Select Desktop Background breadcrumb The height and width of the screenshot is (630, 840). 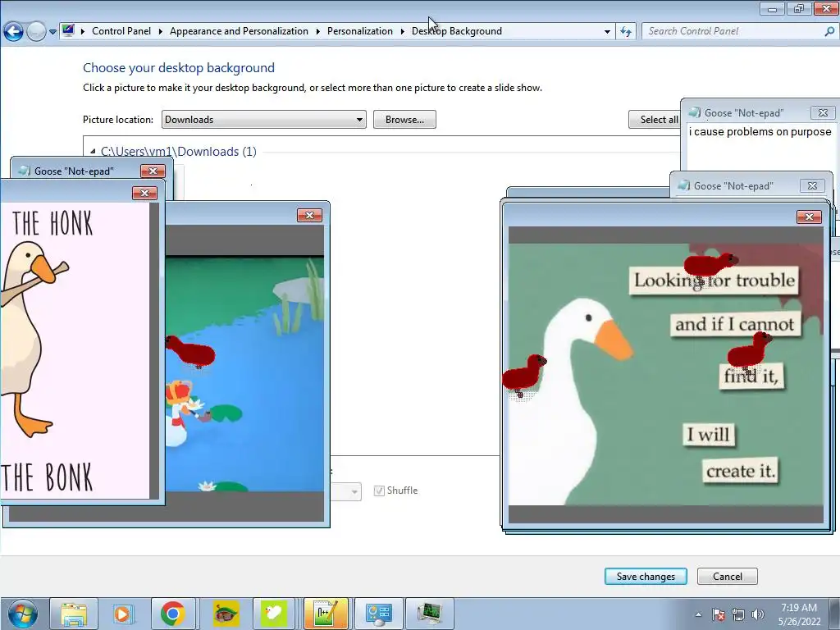tap(456, 31)
